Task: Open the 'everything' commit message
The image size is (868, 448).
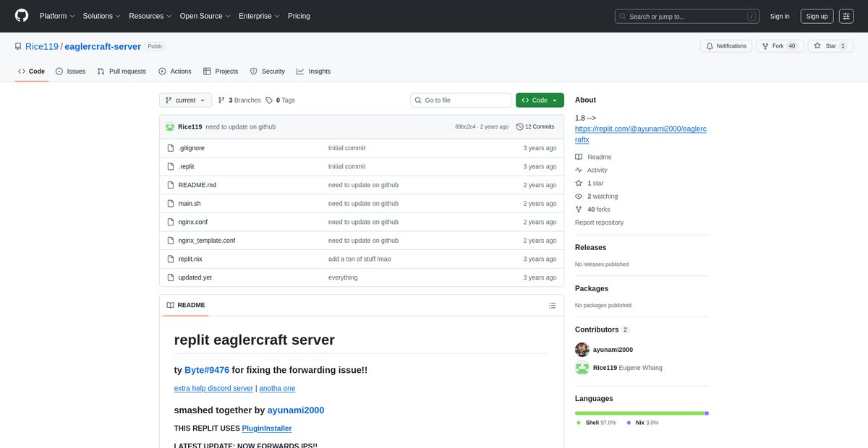Action: point(343,277)
